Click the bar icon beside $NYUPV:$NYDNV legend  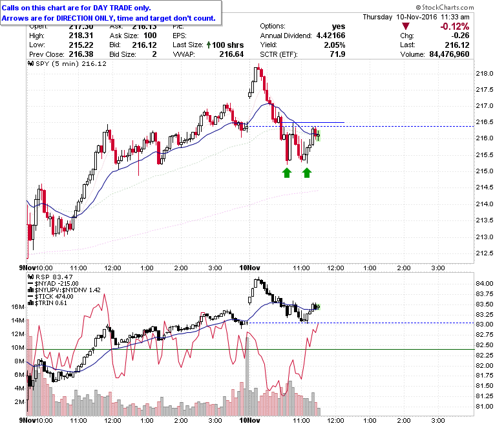(31, 290)
